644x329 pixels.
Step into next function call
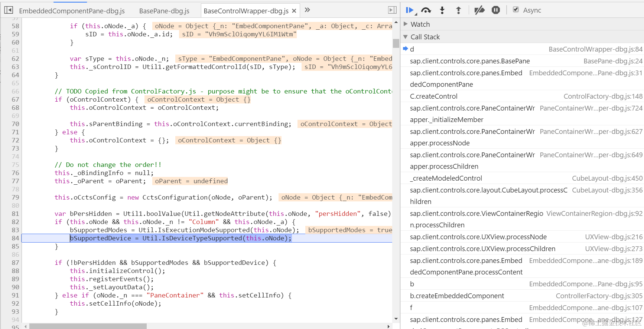click(x=442, y=10)
